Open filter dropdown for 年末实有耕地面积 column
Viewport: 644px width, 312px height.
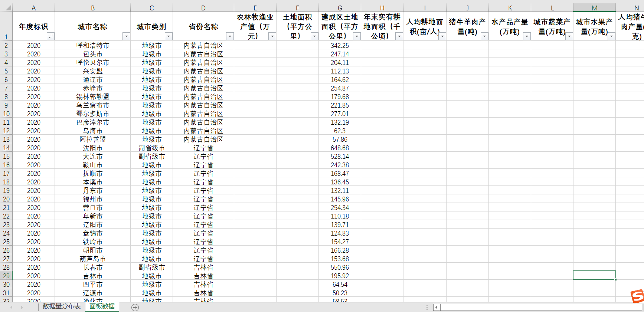[399, 36]
